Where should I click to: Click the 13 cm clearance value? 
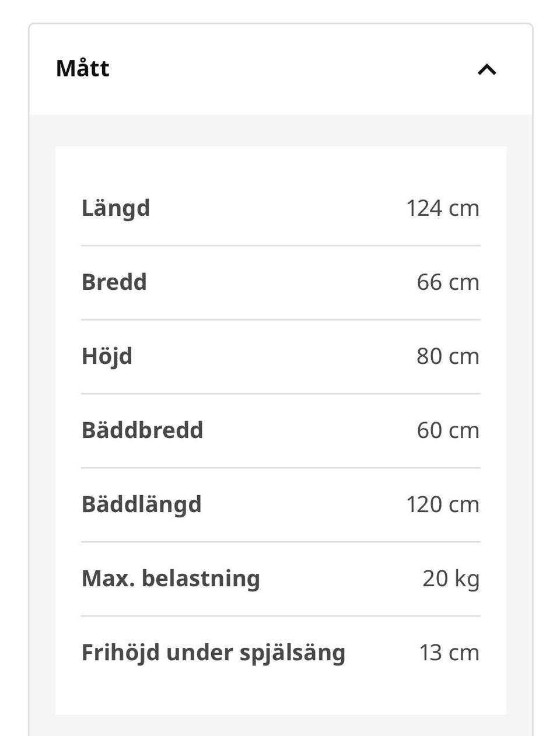pyautogui.click(x=449, y=653)
